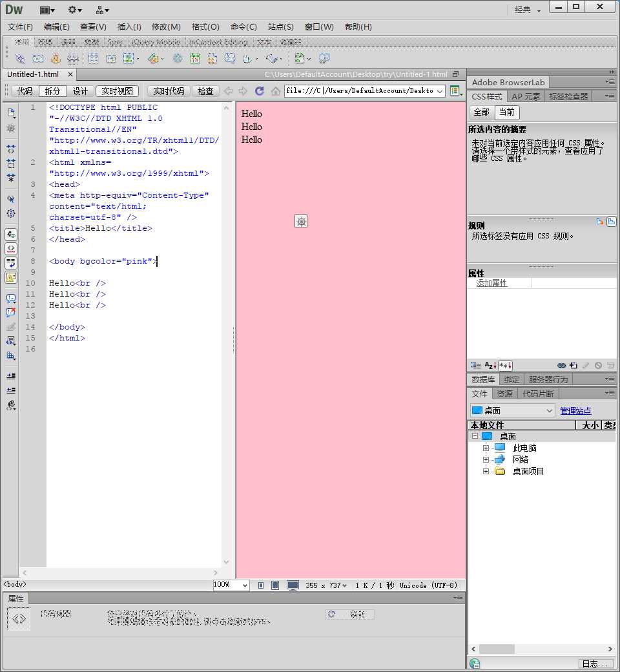Screen dimensions: 620x672
Task: Insert the current date
Action: tap(195, 58)
